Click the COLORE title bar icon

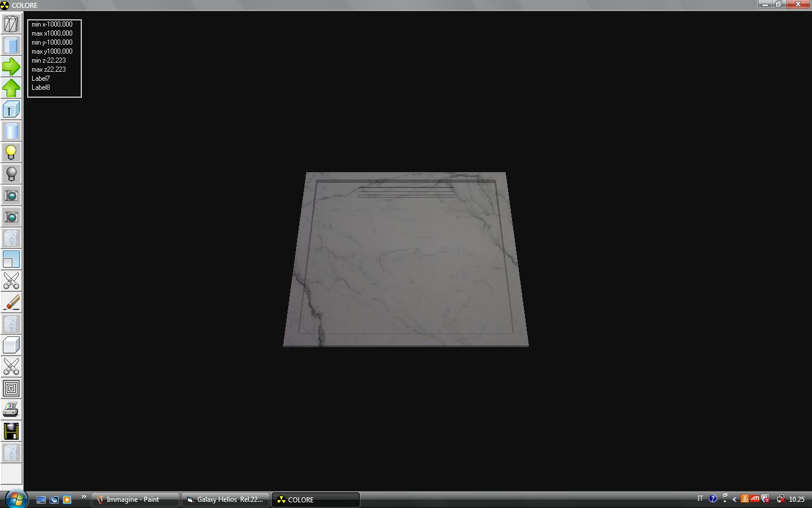point(5,5)
